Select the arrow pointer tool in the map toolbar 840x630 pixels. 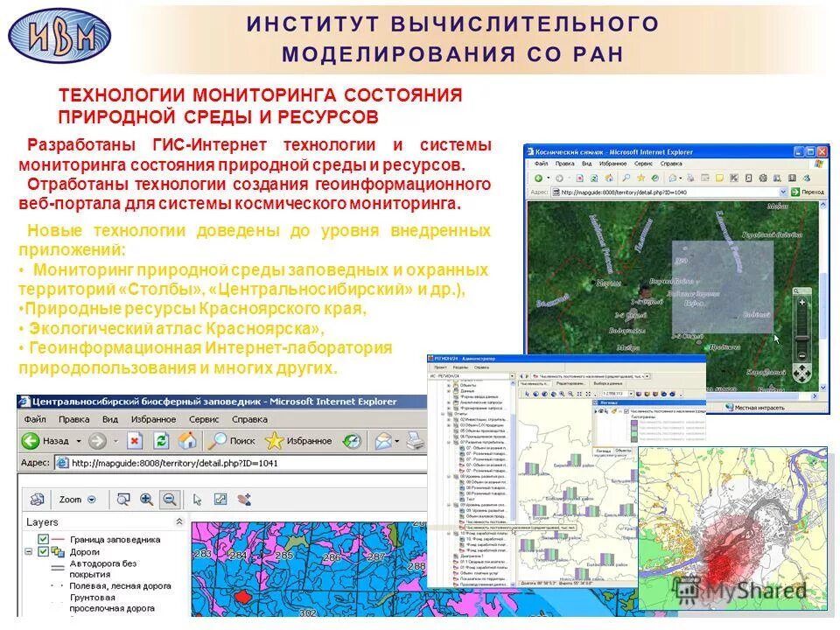pyautogui.click(x=197, y=500)
